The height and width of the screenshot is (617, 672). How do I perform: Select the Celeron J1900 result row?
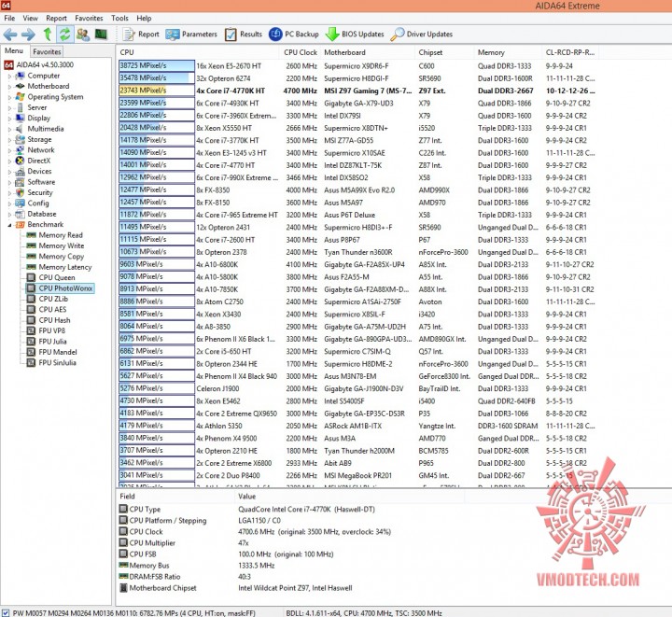(357, 389)
